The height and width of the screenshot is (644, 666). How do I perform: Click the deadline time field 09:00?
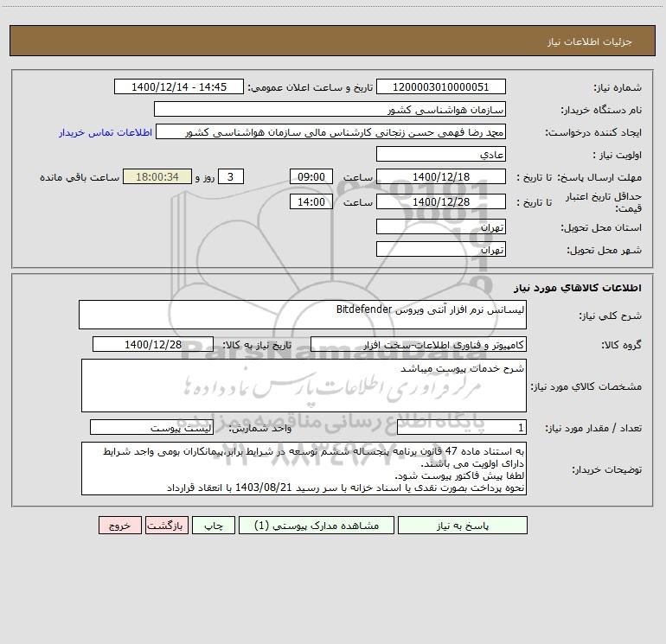(311, 176)
